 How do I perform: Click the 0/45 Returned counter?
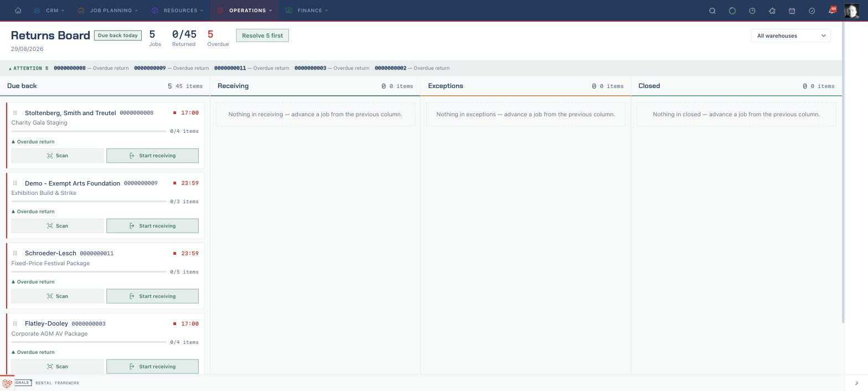(184, 38)
